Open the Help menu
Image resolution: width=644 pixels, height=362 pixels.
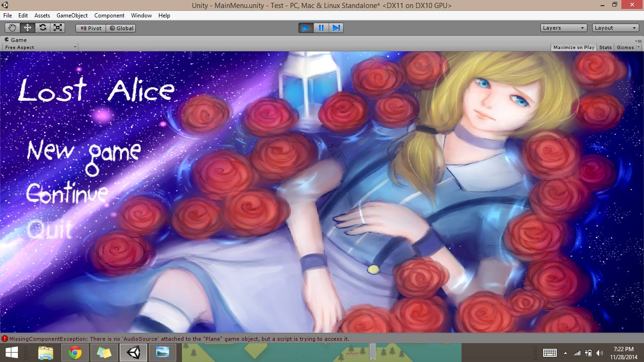click(x=164, y=16)
